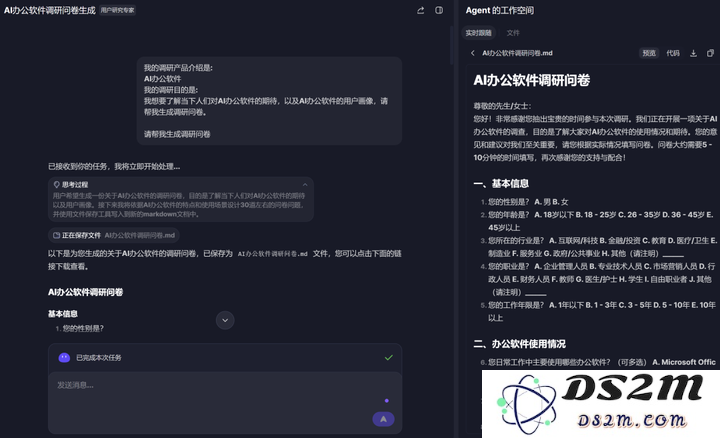Click 已接收到你的任务 message text
The height and width of the screenshot is (438, 720).
(x=114, y=166)
